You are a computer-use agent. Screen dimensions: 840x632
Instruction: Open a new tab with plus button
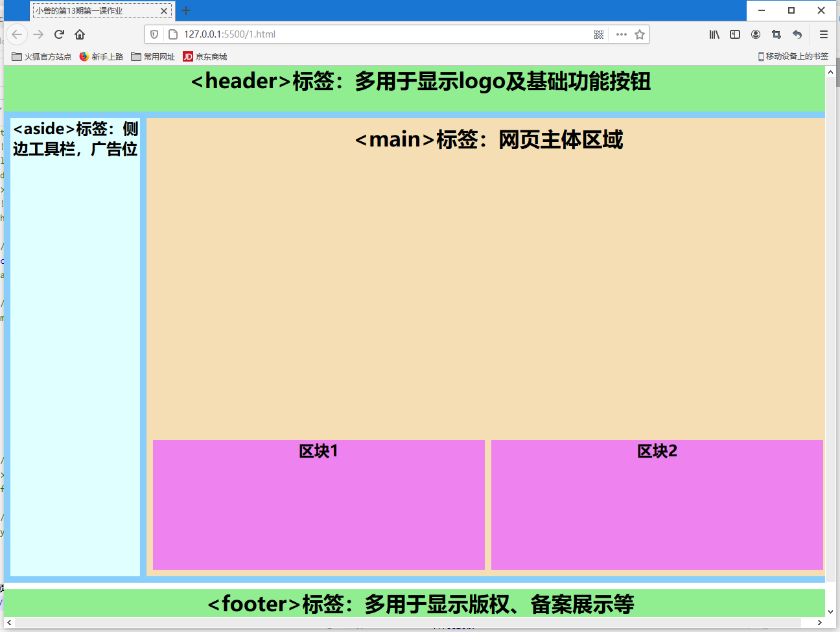pos(186,10)
